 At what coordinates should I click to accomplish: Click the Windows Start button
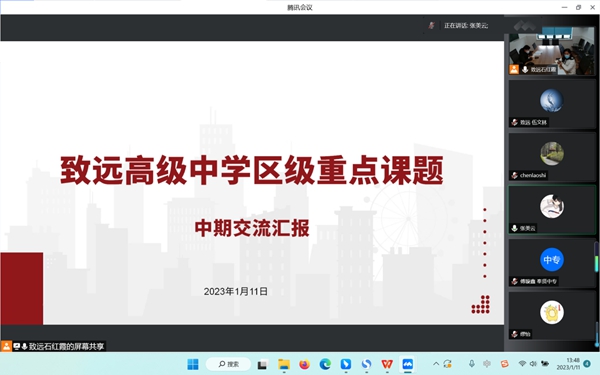[x=193, y=364]
